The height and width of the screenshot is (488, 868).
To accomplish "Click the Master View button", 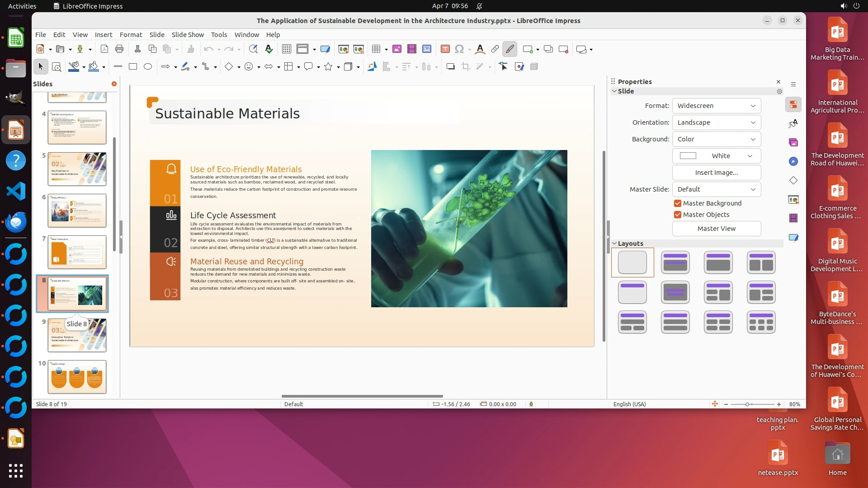I will pyautogui.click(x=716, y=229).
